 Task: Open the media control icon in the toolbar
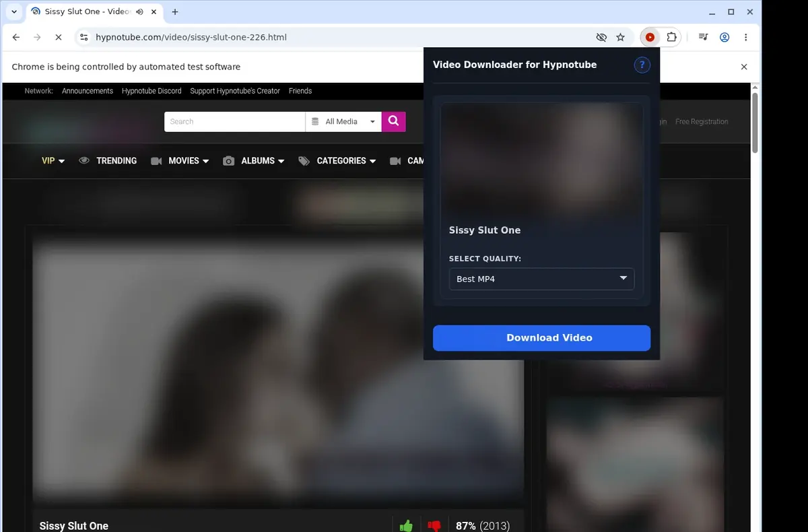[x=703, y=38]
